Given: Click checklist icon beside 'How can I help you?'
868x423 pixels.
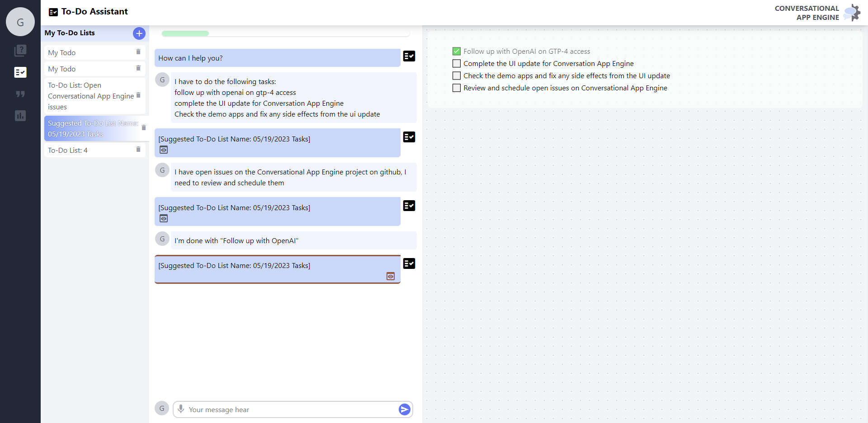Looking at the screenshot, I should pyautogui.click(x=409, y=56).
